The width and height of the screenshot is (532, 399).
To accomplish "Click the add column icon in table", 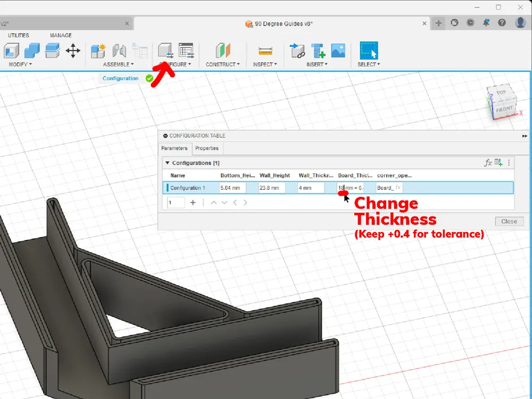I will point(498,162).
